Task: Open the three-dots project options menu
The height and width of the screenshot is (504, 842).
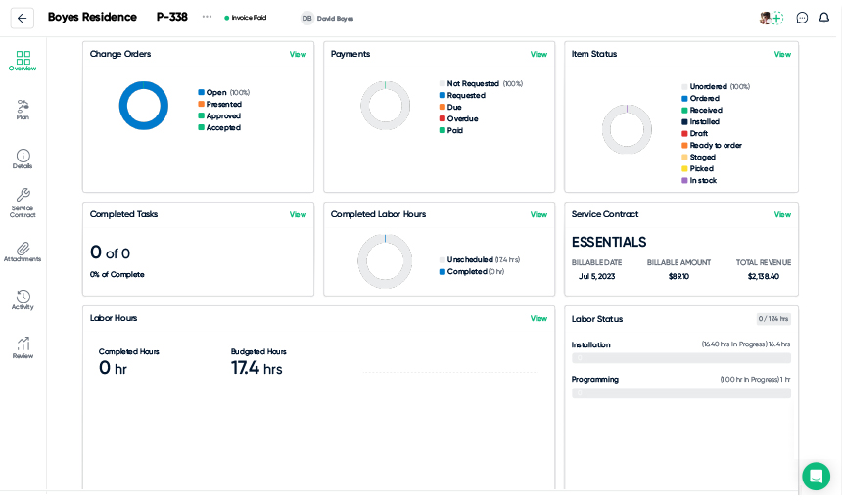Action: tap(207, 17)
